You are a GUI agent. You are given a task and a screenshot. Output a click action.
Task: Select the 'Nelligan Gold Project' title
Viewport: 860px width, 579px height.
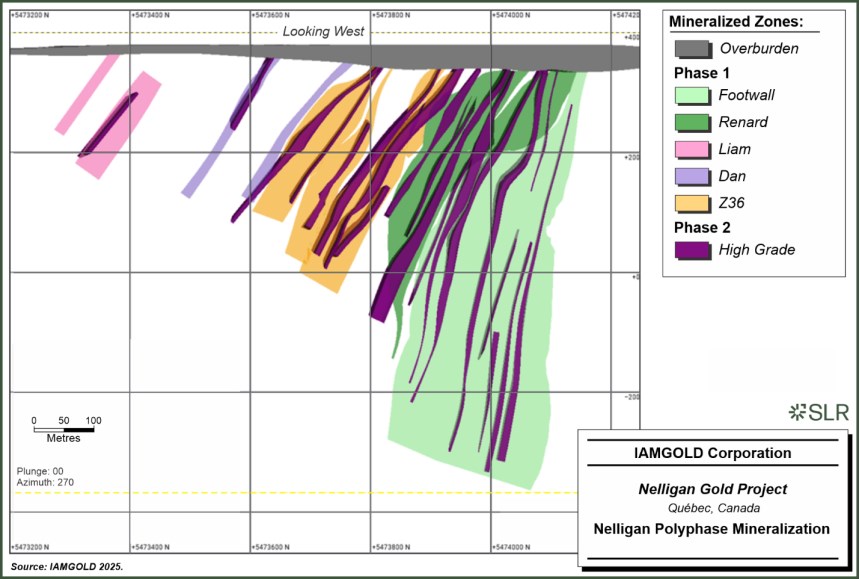coord(712,490)
